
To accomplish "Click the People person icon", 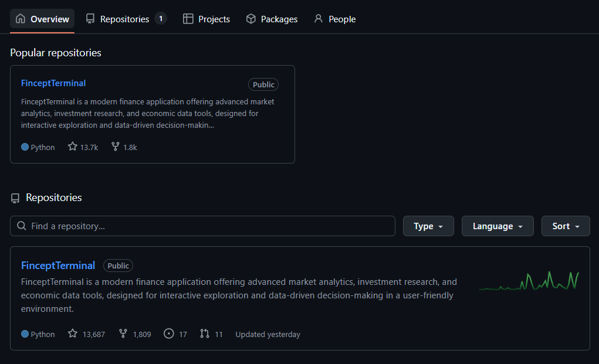I will click(x=318, y=19).
